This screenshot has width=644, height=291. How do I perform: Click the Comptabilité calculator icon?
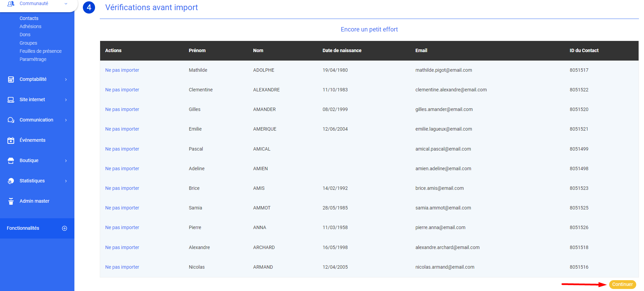(11, 80)
